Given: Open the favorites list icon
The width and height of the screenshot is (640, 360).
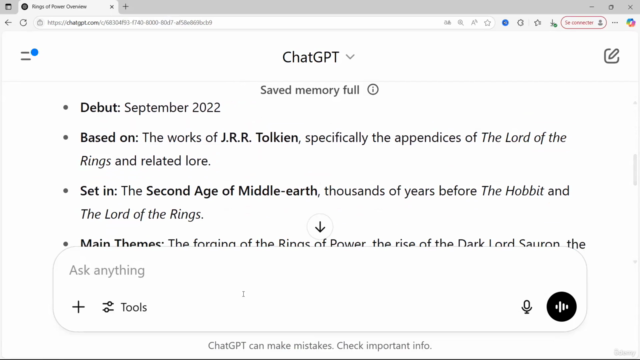Looking at the screenshot, I should [x=538, y=22].
